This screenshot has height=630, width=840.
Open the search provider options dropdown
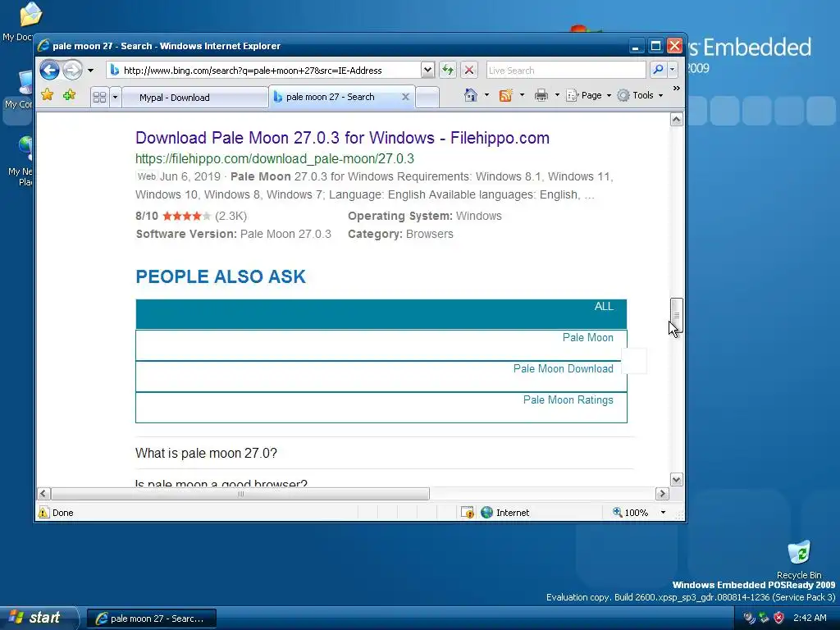(673, 70)
